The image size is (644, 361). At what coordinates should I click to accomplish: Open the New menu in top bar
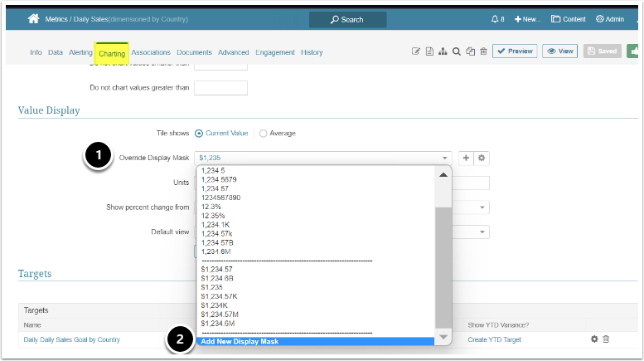point(527,19)
